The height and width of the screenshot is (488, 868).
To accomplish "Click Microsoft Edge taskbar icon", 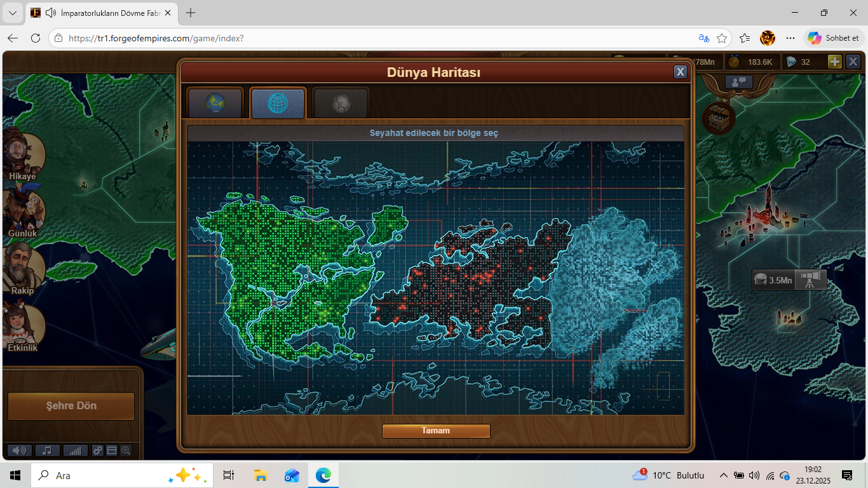I will [323, 475].
